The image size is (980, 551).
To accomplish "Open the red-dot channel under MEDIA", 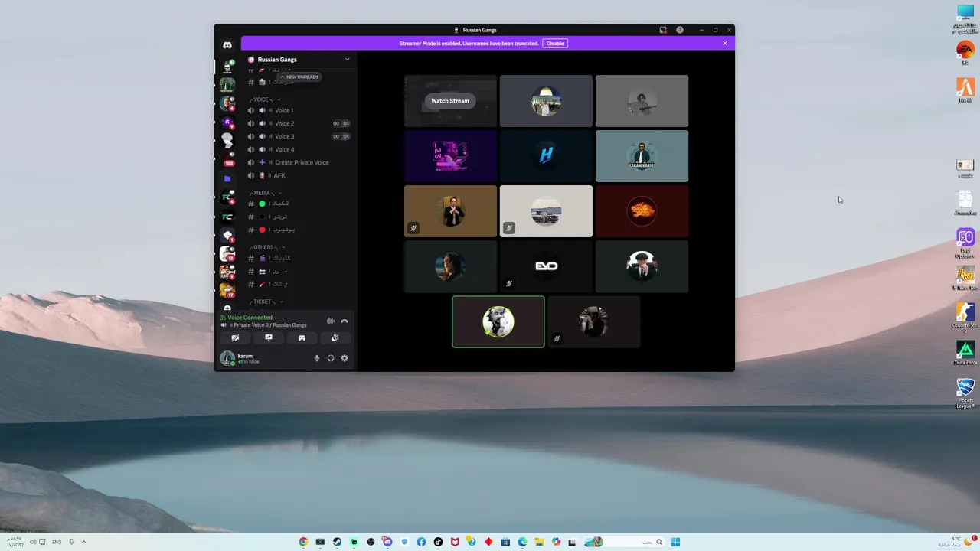I will point(299,230).
